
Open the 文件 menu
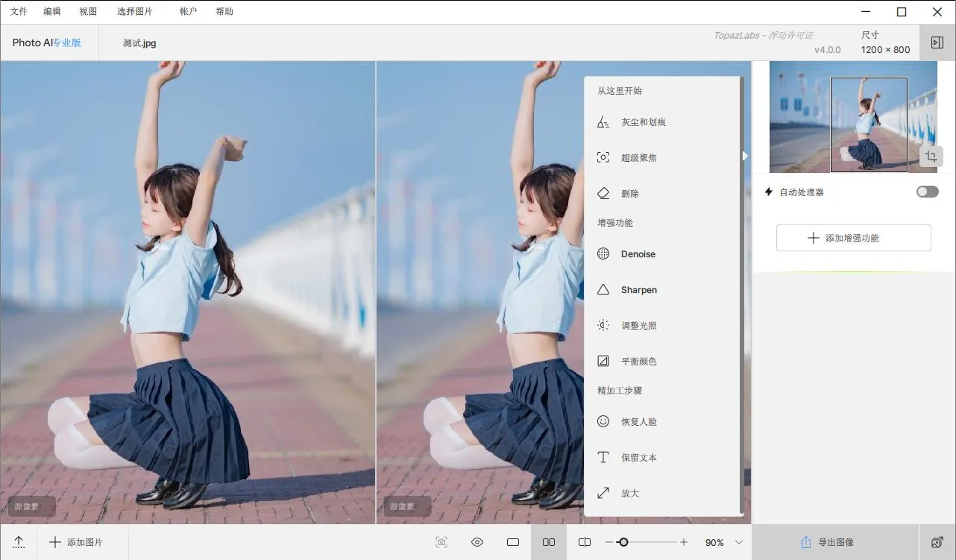pyautogui.click(x=19, y=11)
